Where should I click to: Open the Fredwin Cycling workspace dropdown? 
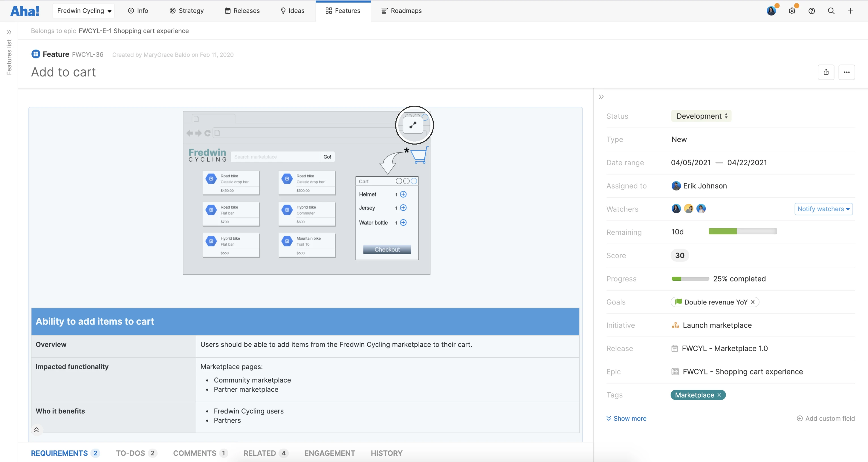[x=84, y=11]
